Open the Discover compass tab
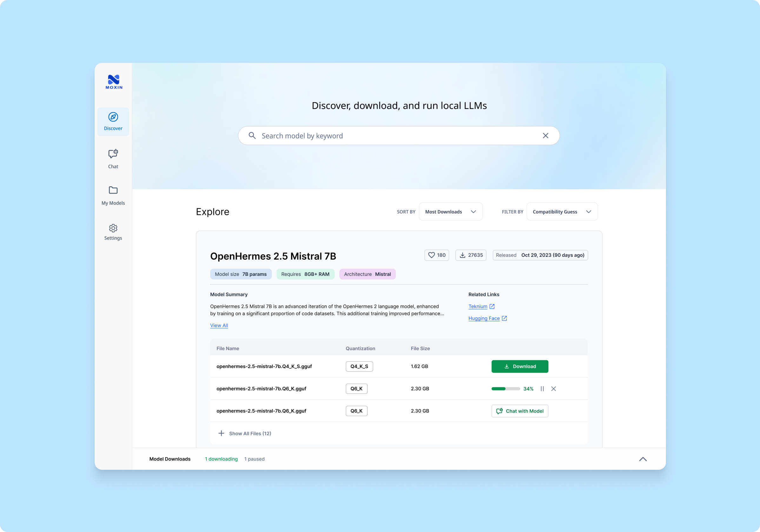Viewport: 760px width, 532px height. (113, 121)
